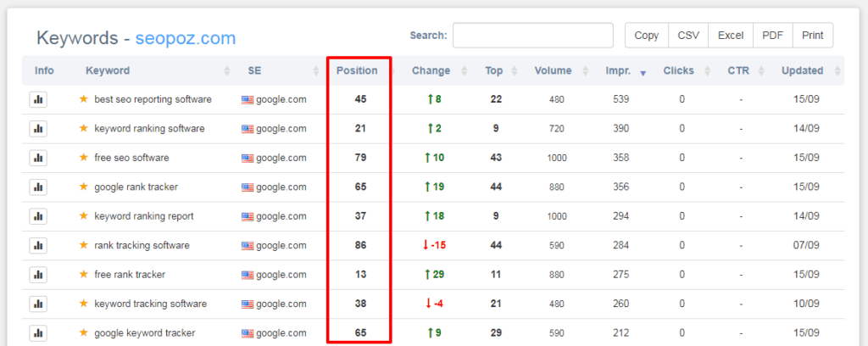Open chart info for google rank tracker
868x346 pixels.
point(38,187)
